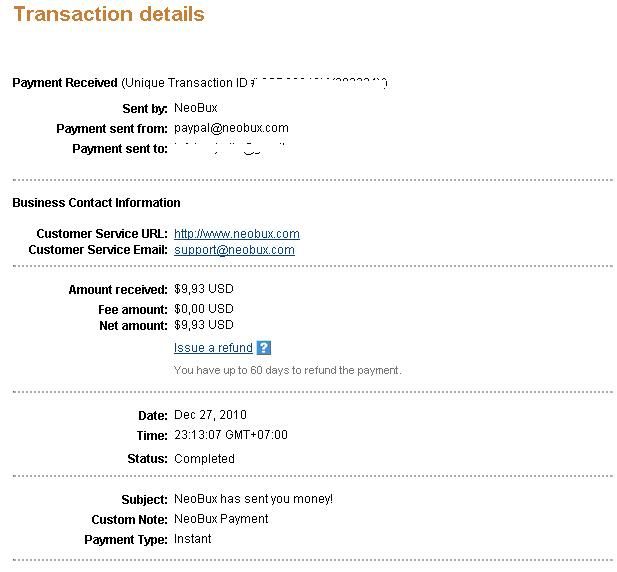Click the Transaction details page heading

pyautogui.click(x=109, y=14)
